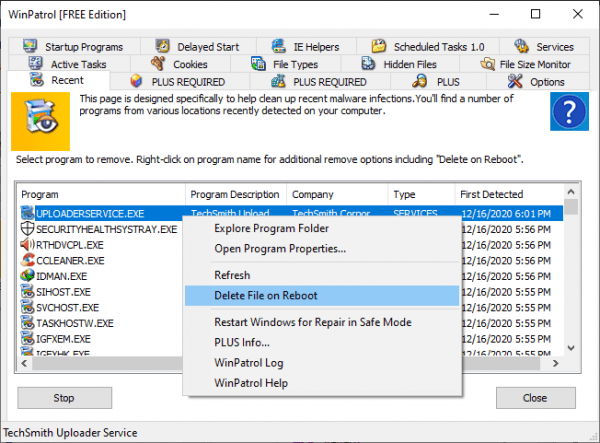Sort by the Program column header

[x=101, y=194]
